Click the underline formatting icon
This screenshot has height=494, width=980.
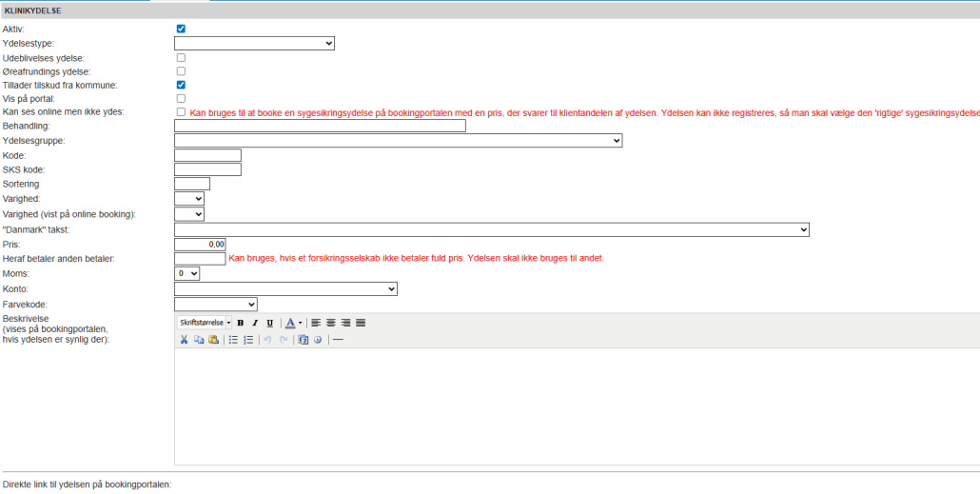tap(269, 323)
